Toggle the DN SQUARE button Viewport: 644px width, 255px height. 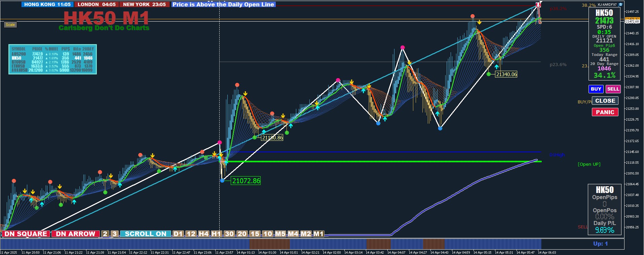[x=26, y=234]
